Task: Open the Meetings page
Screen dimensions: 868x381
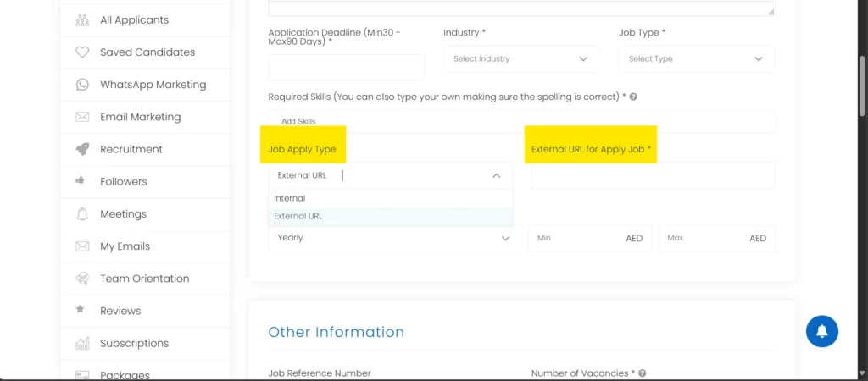Action: coord(145,214)
